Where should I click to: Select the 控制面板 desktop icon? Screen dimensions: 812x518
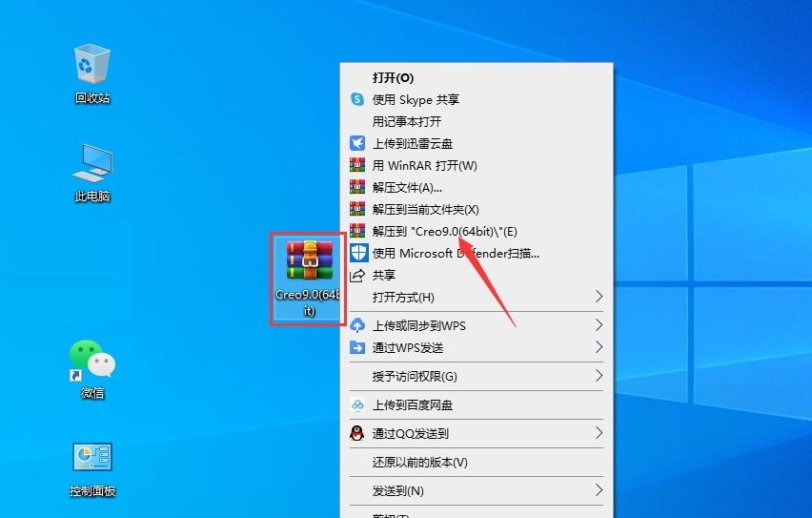click(92, 457)
